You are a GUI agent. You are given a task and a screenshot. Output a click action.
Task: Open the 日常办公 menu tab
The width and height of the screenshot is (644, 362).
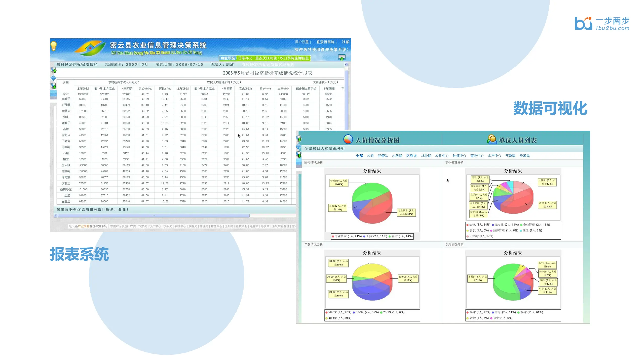pos(245,58)
